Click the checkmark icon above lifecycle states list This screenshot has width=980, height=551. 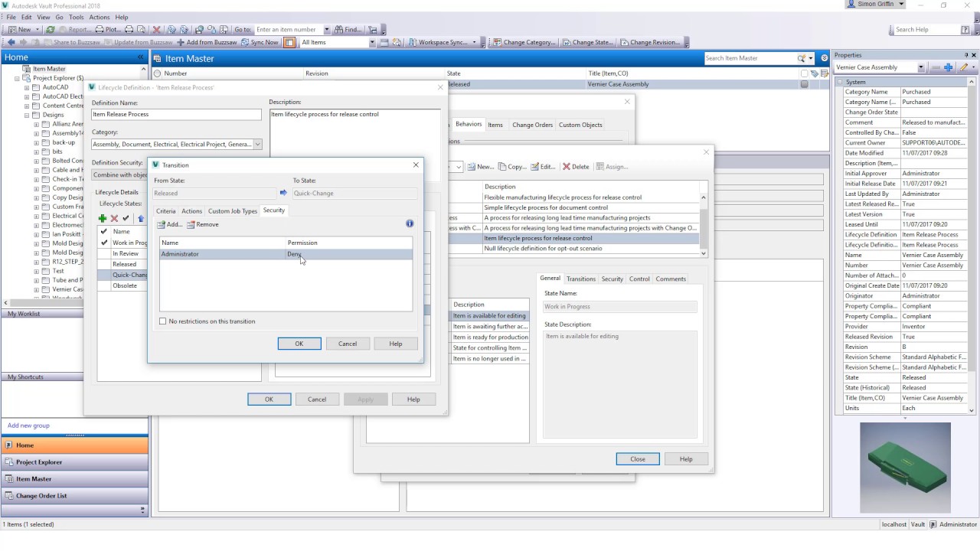point(126,219)
